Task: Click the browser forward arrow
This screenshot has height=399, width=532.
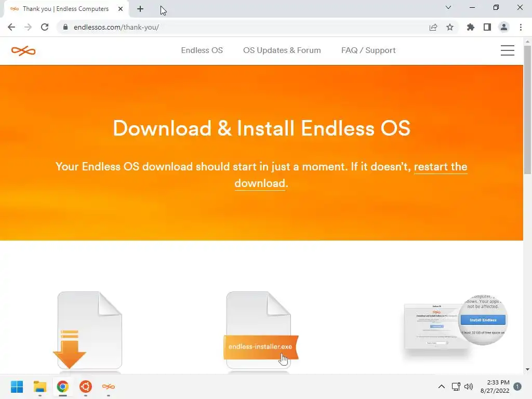Action: pyautogui.click(x=28, y=27)
